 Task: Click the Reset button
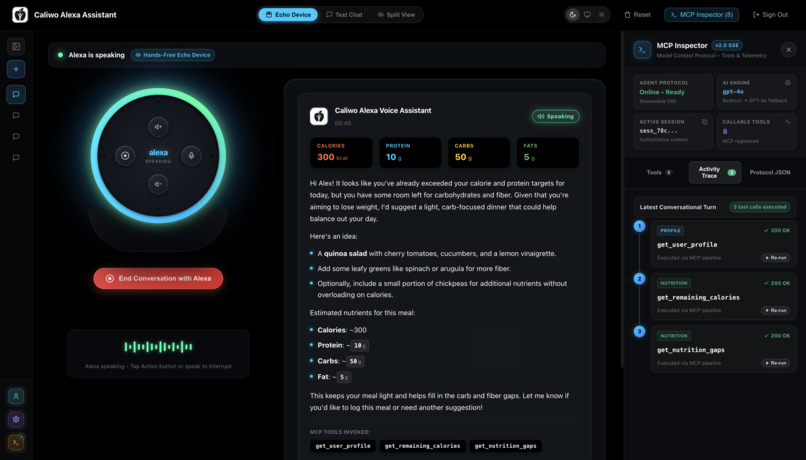point(637,14)
